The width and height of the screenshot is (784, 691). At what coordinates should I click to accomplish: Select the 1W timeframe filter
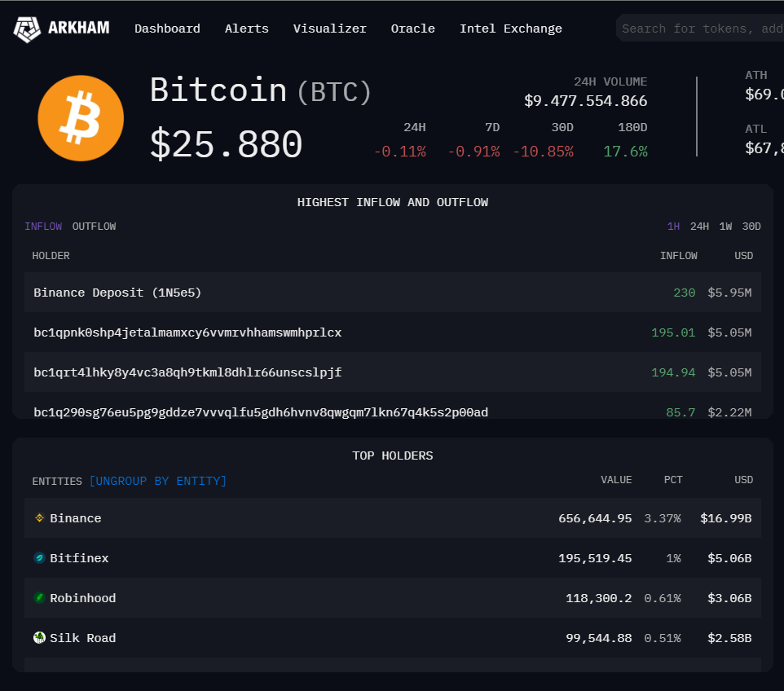[x=725, y=227]
